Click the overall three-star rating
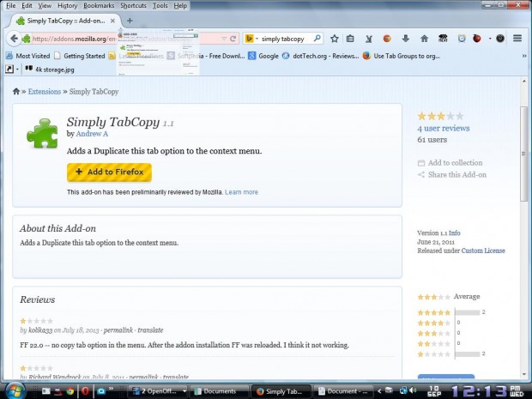532x399 pixels. pos(440,116)
